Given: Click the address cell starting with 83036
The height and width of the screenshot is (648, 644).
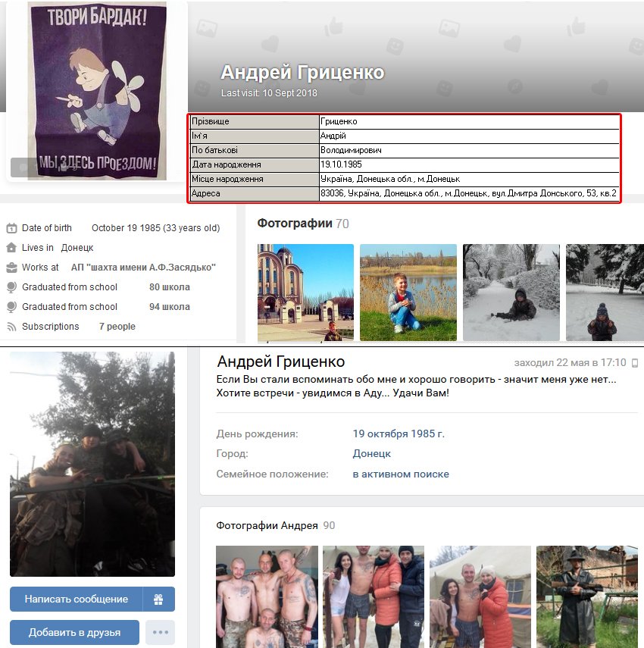Looking at the screenshot, I should tap(470, 193).
